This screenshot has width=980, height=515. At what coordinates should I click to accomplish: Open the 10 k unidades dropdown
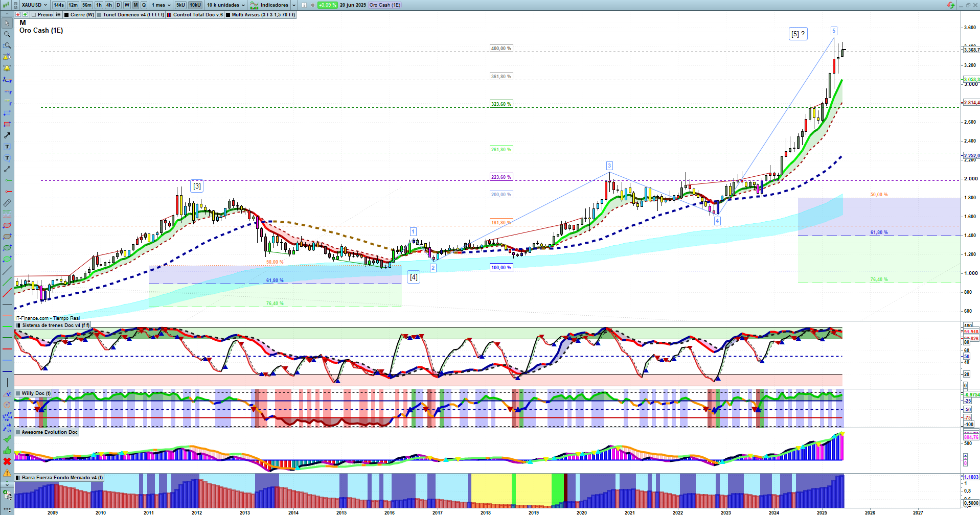(x=226, y=5)
